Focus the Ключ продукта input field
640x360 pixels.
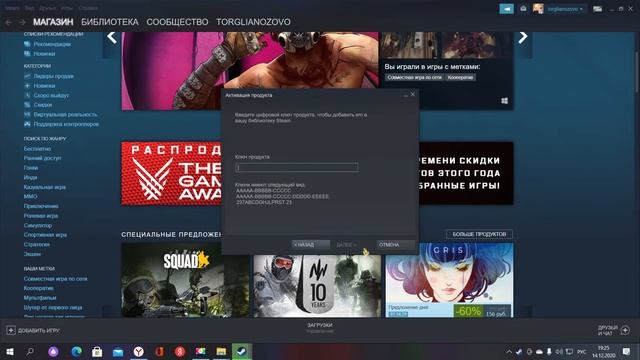[297, 167]
